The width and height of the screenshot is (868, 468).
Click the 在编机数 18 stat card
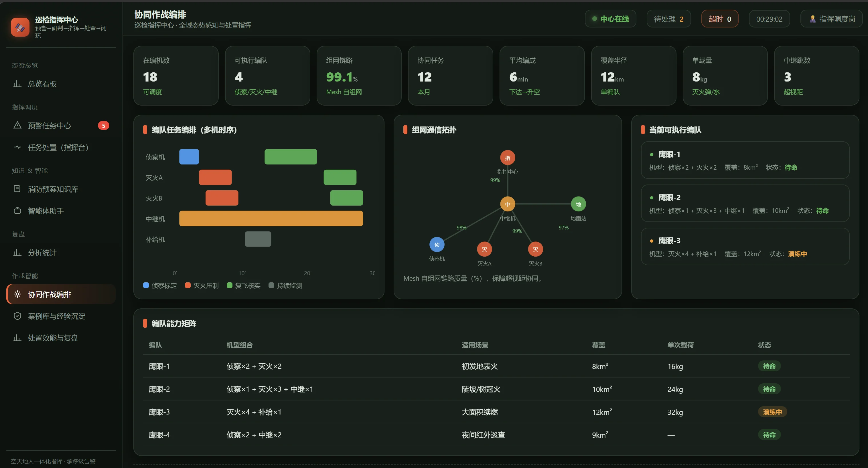click(x=176, y=76)
